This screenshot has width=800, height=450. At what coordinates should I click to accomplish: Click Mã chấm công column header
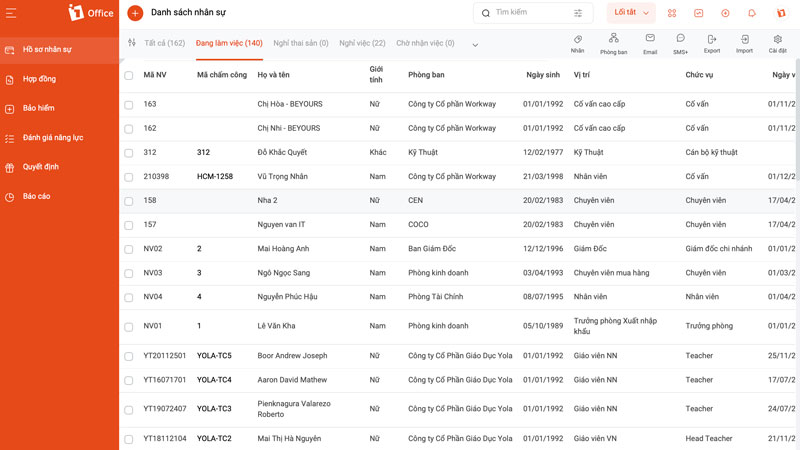[222, 75]
